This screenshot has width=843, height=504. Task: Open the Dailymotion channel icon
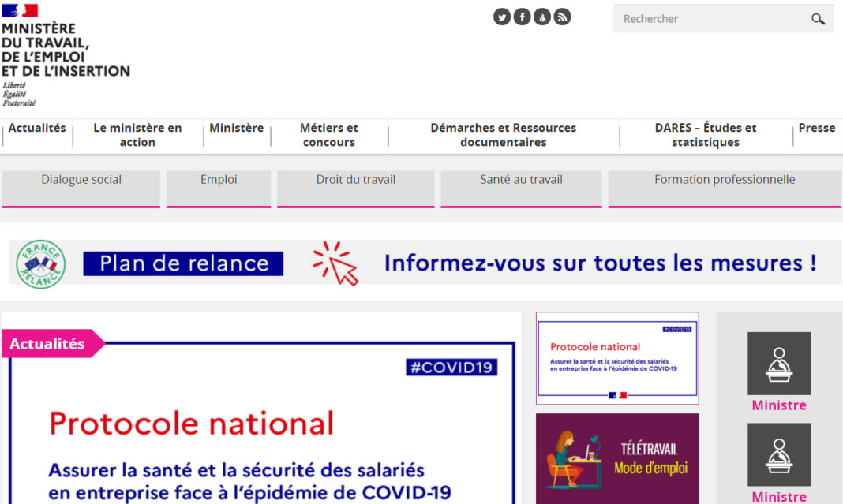pyautogui.click(x=542, y=17)
